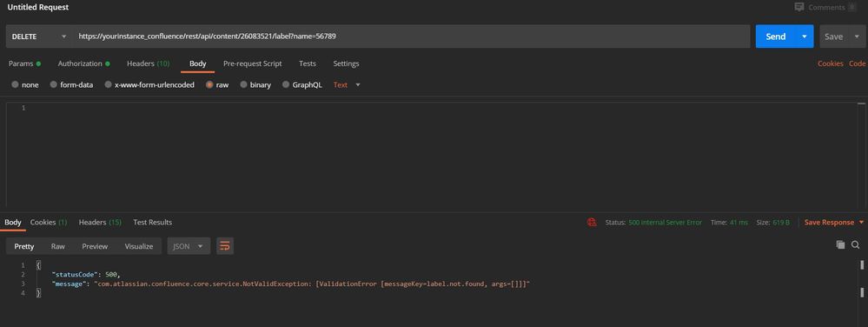The height and width of the screenshot is (327, 868).
Task: Select the response Body tab
Action: point(13,223)
